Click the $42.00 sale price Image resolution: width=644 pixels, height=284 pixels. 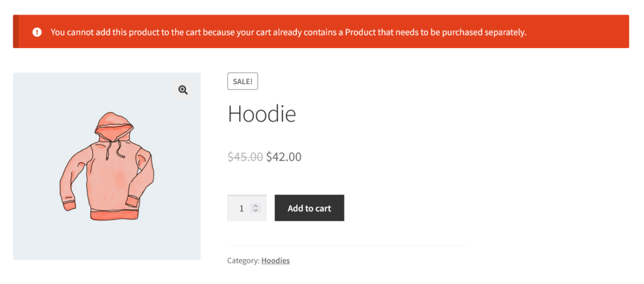(x=284, y=157)
